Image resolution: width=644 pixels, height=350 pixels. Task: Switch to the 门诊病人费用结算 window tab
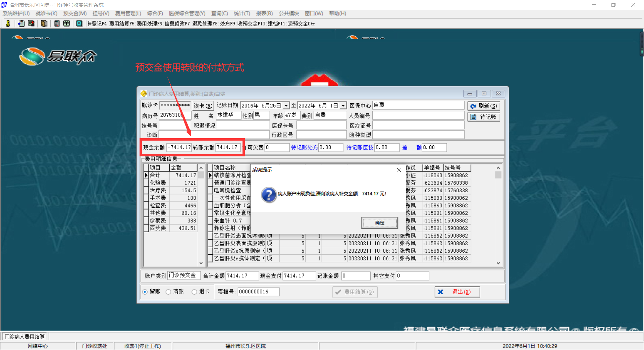tap(25, 337)
